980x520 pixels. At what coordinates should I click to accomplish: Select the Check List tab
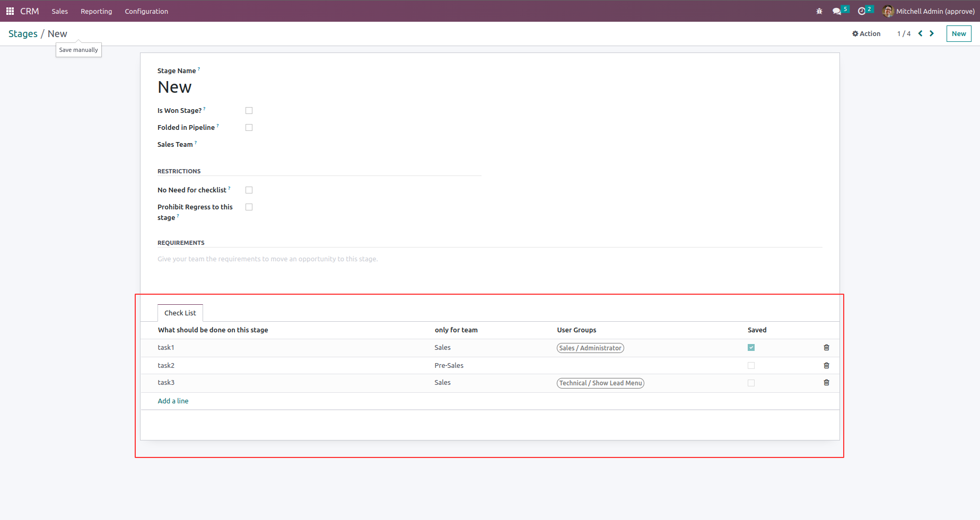[180, 313]
